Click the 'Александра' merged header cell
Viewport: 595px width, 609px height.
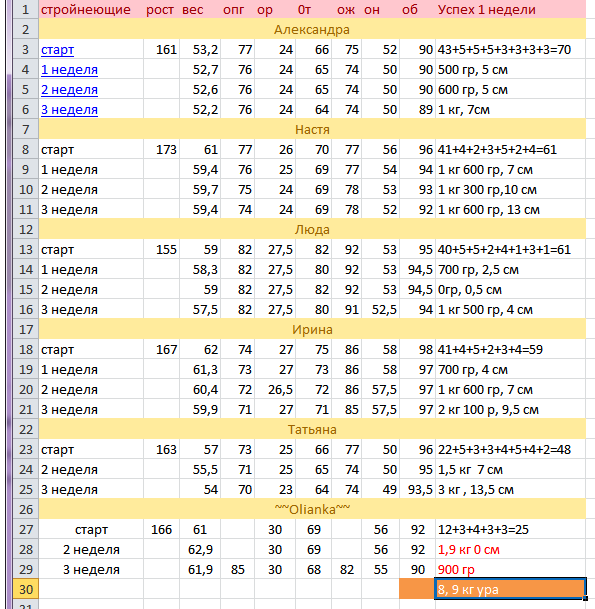coord(312,30)
